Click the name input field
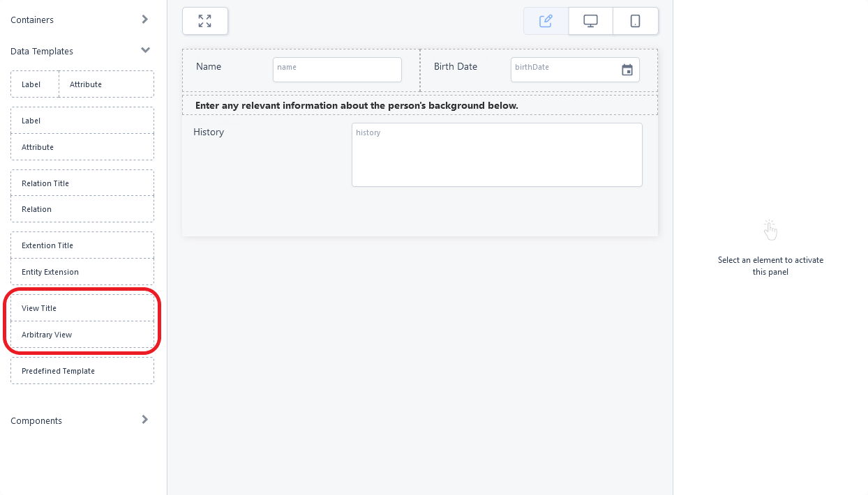868x495 pixels. pos(337,70)
